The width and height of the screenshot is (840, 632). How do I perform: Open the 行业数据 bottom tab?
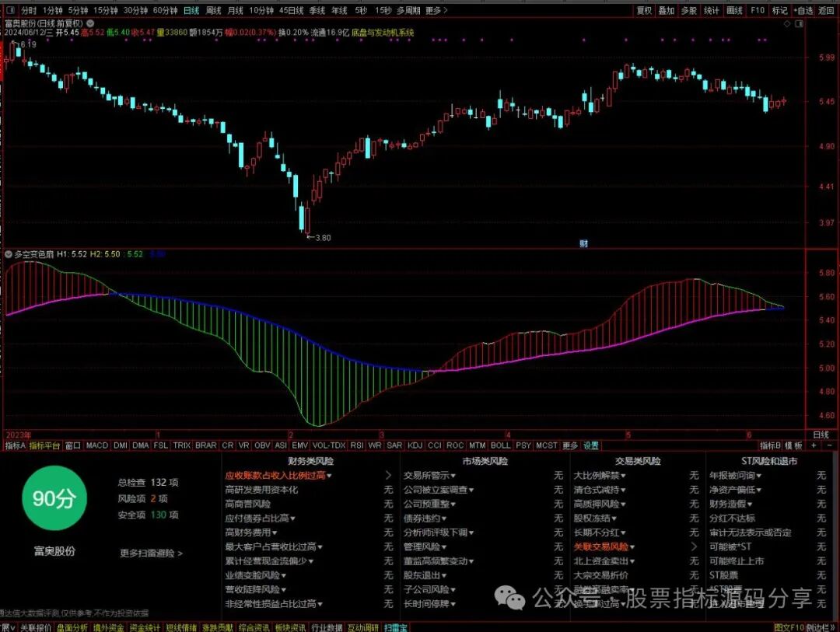point(327,627)
